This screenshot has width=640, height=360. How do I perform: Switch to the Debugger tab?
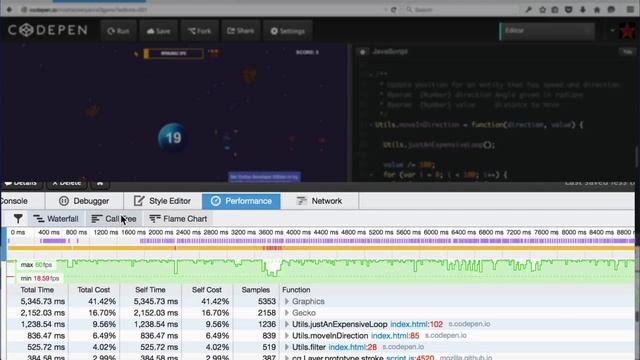point(84,201)
